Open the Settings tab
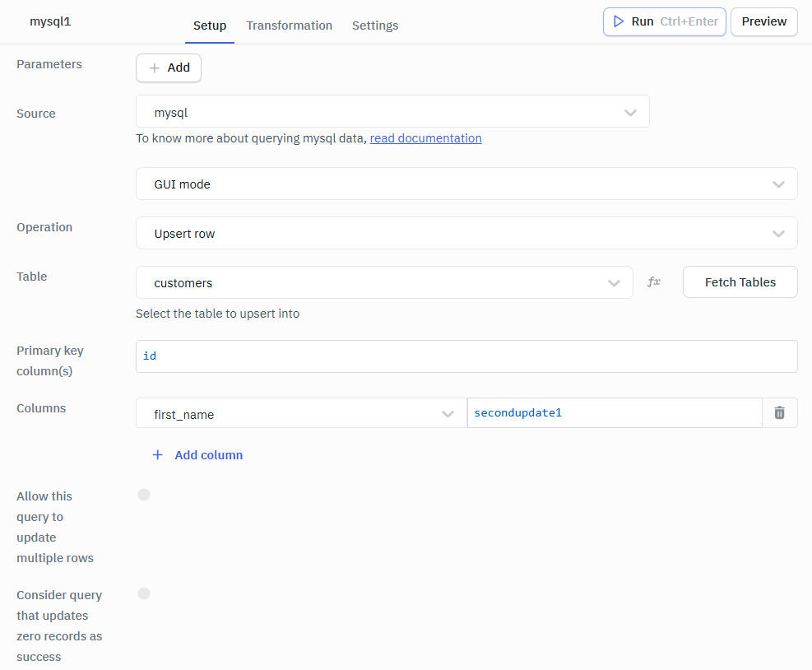The image size is (812, 670). click(375, 26)
